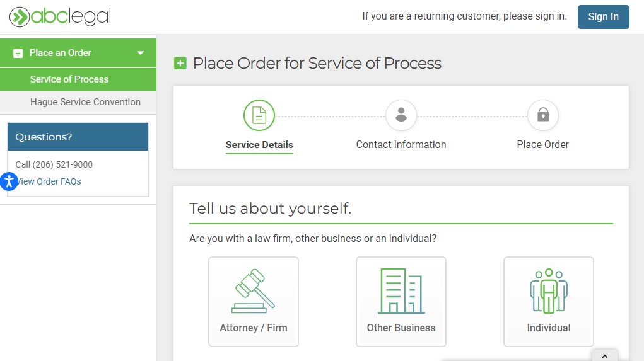Open Hague Service Convention menu item

coord(85,102)
